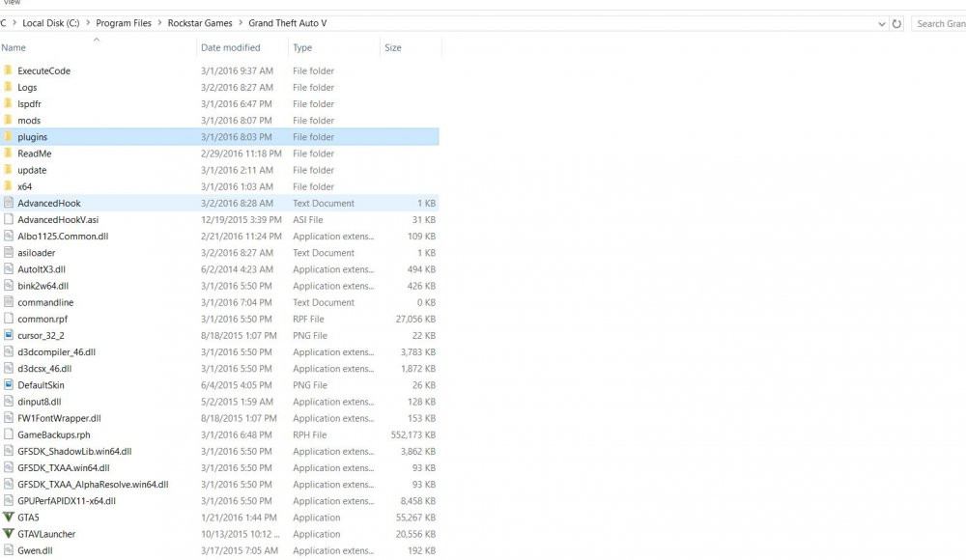Select the Gwen.dll file icon
The height and width of the screenshot is (560, 966).
tap(8, 550)
